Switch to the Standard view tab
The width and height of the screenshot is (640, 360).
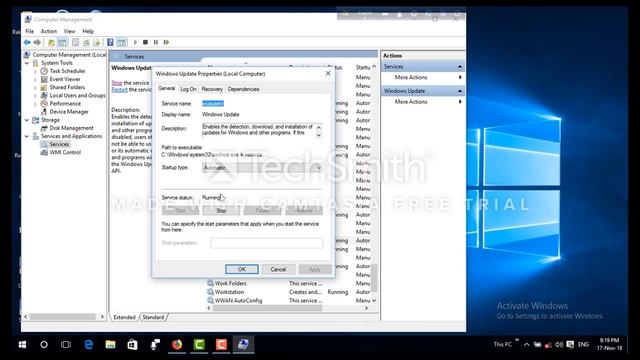[153, 317]
